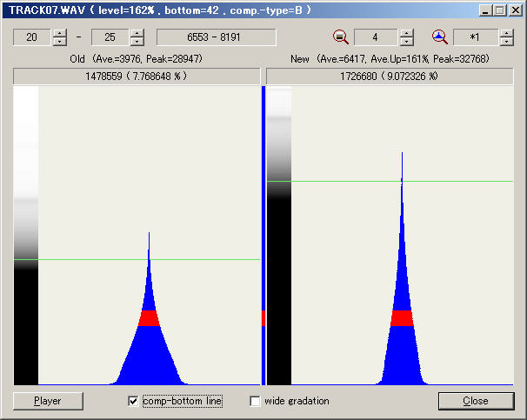527x420 pixels.
Task: Click the 6553 - 8191 range display
Action: pyautogui.click(x=217, y=37)
